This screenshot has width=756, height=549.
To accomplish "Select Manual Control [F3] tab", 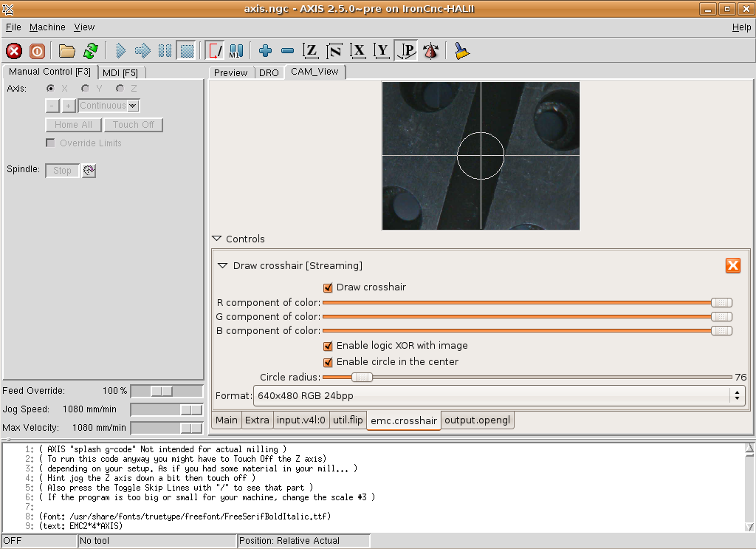I will click(49, 72).
